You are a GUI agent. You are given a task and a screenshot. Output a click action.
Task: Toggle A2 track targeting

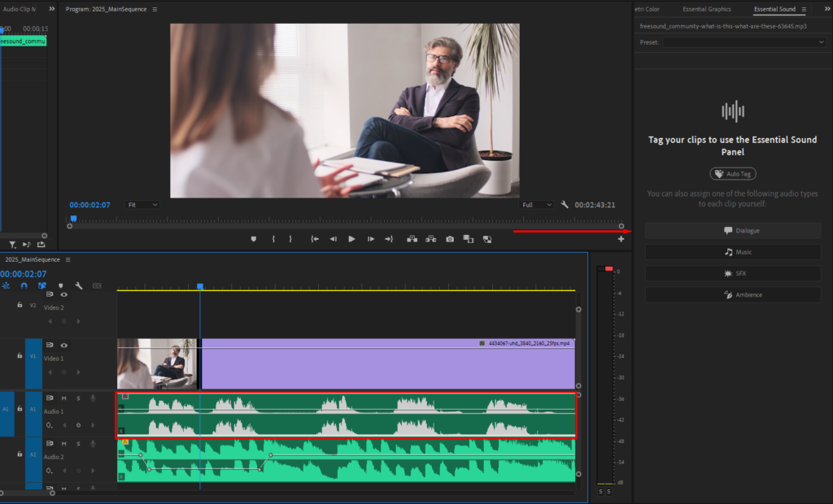click(33, 454)
